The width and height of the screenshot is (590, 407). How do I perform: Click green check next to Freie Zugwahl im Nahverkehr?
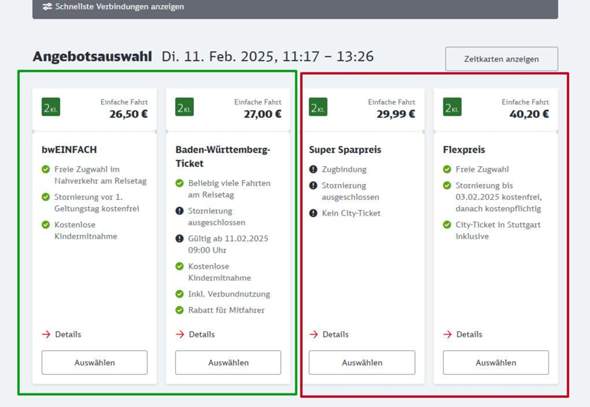[x=46, y=169]
